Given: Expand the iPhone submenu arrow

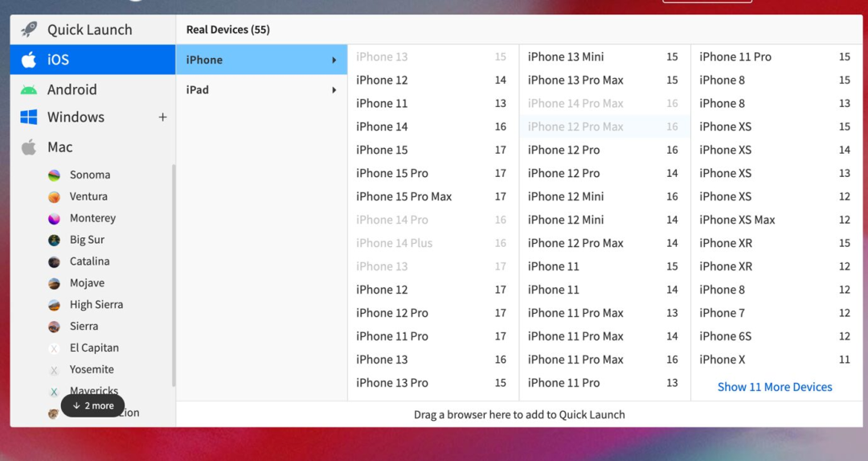Looking at the screenshot, I should (x=334, y=60).
